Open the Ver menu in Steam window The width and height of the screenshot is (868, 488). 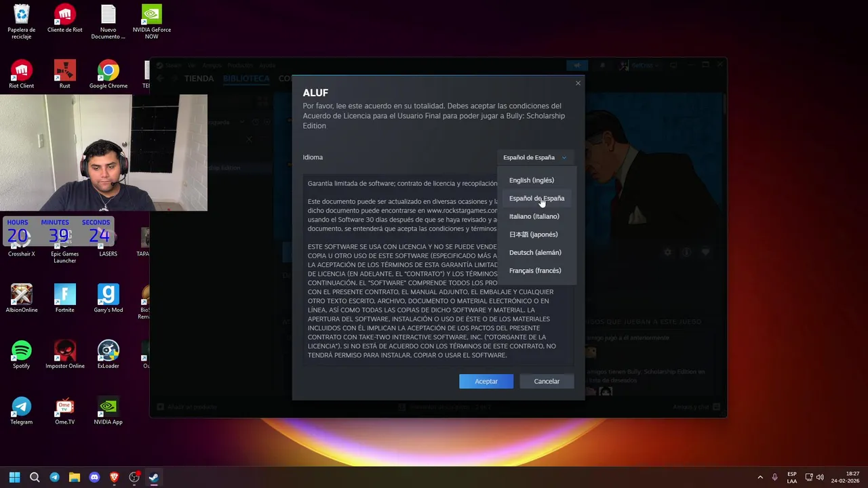click(x=191, y=66)
